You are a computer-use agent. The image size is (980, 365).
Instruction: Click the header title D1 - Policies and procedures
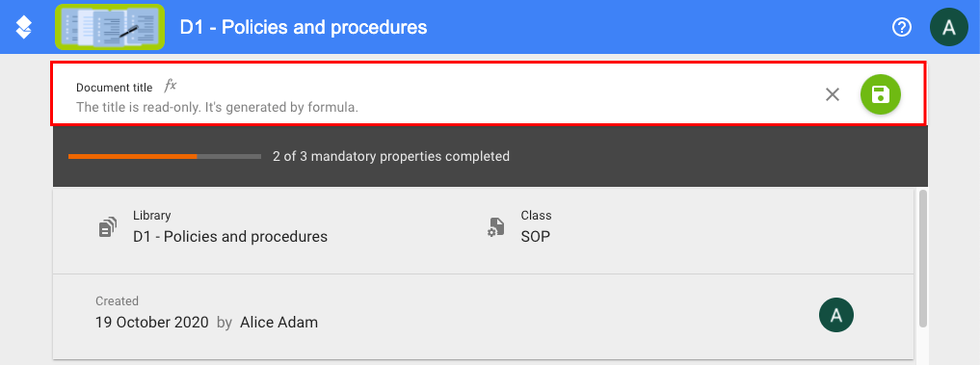pos(304,28)
